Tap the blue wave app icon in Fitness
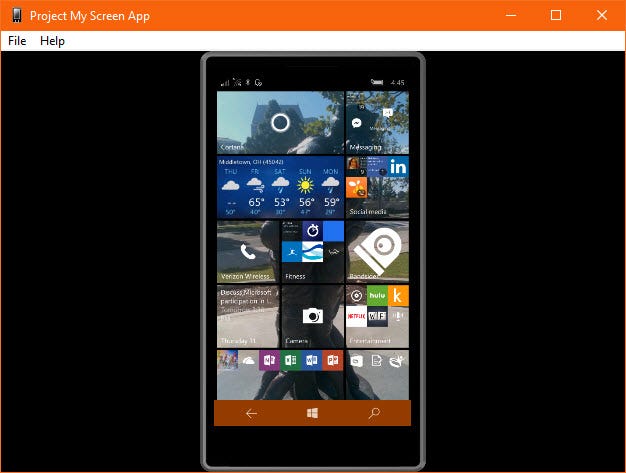This screenshot has height=473, width=626. coord(313,252)
